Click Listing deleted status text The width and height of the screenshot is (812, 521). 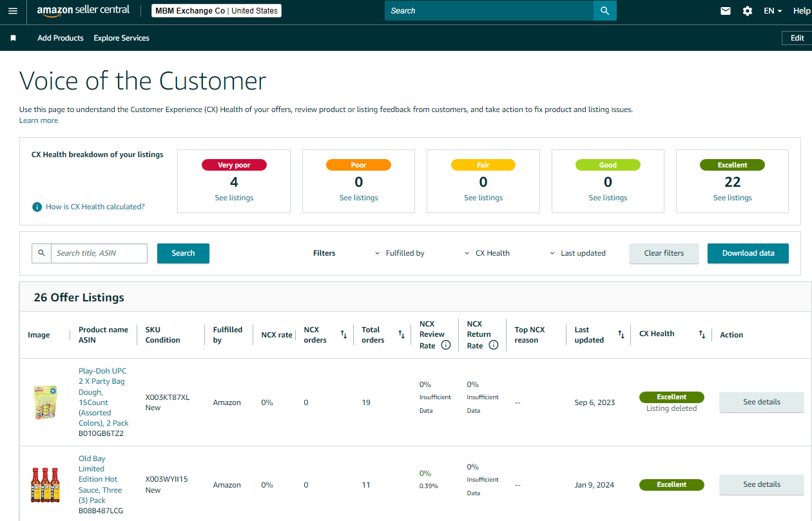coord(672,408)
